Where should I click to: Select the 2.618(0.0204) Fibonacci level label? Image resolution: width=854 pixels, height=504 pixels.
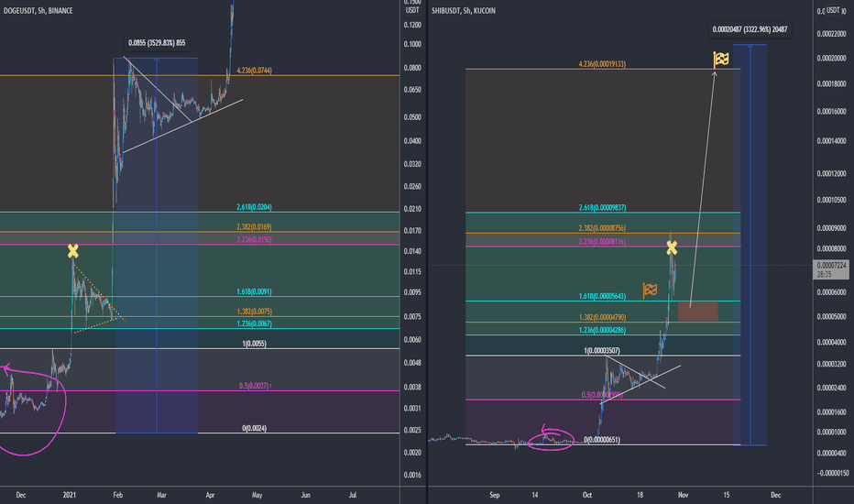click(255, 207)
